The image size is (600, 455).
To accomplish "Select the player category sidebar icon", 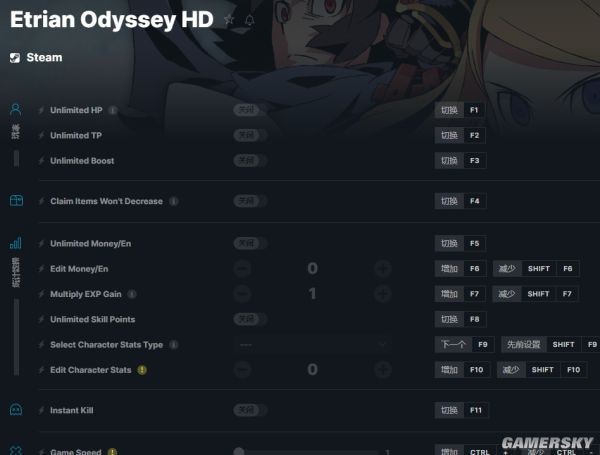I will tap(16, 109).
